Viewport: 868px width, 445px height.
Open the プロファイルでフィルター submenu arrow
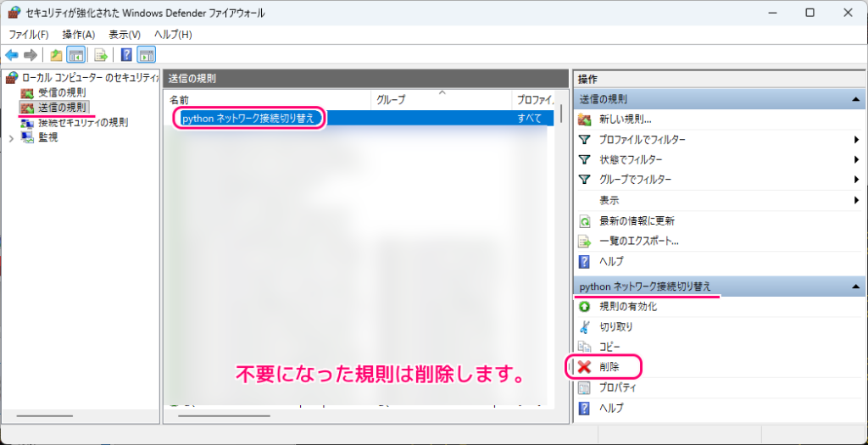click(x=856, y=140)
